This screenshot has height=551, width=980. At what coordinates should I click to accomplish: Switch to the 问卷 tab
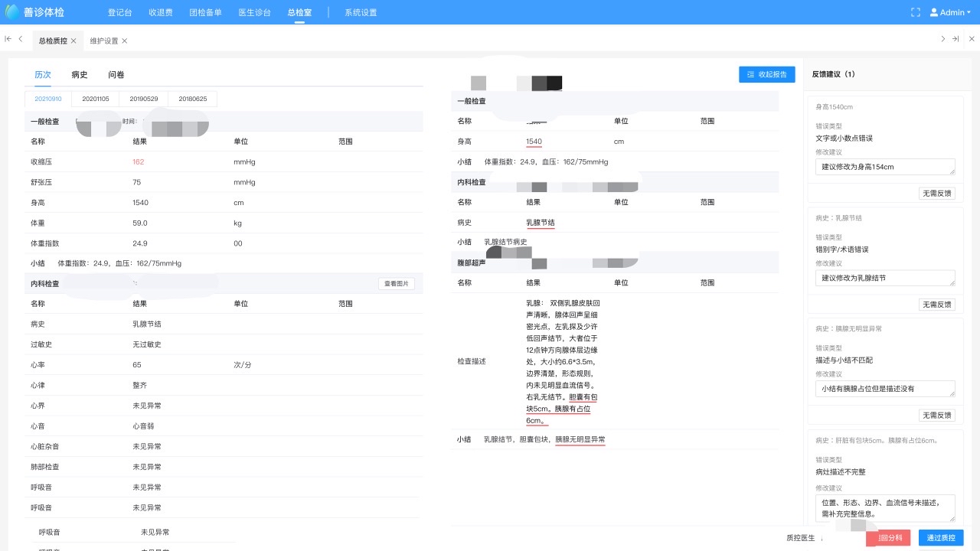coord(116,74)
